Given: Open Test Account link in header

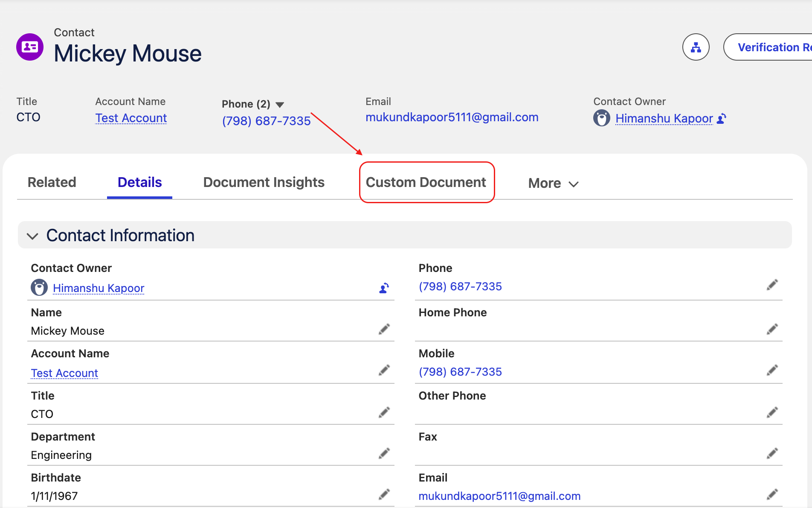Looking at the screenshot, I should (131, 118).
